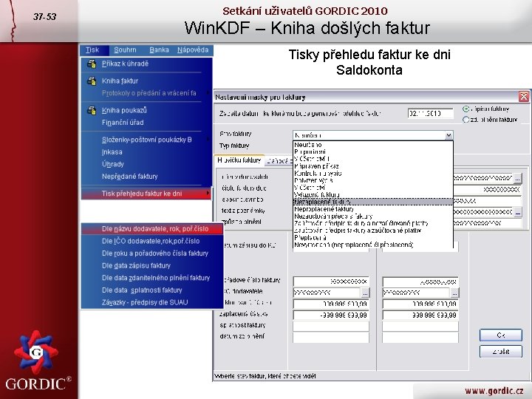This screenshot has width=532, height=399.
Task: Pick highlighted Nezaplacené faktury option
Action: click(x=373, y=202)
